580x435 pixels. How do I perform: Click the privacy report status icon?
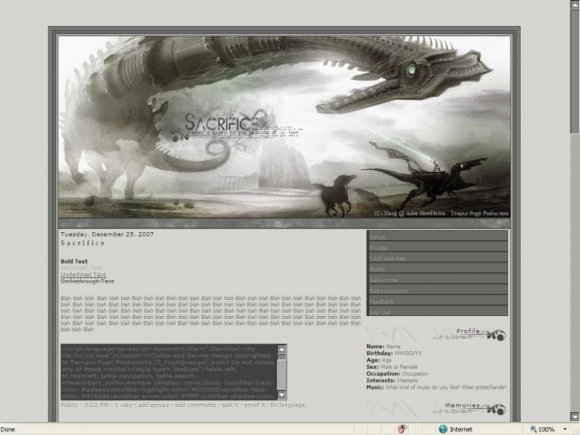click(x=402, y=429)
